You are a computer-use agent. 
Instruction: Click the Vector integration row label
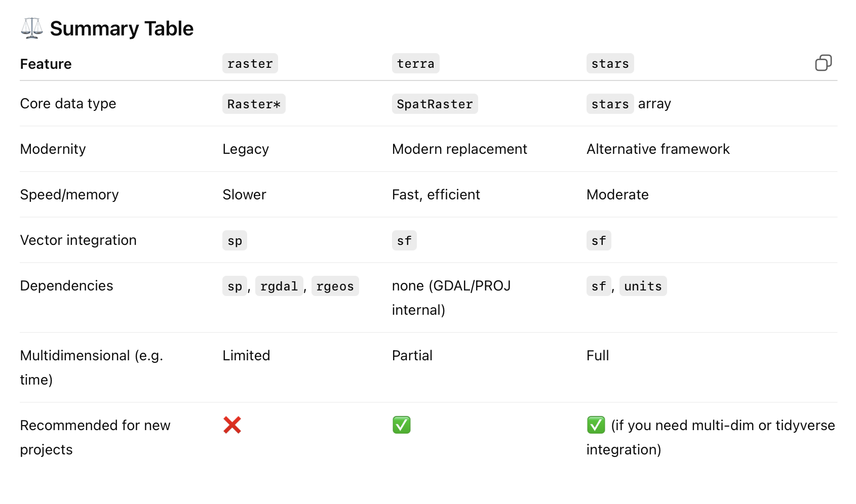(79, 240)
